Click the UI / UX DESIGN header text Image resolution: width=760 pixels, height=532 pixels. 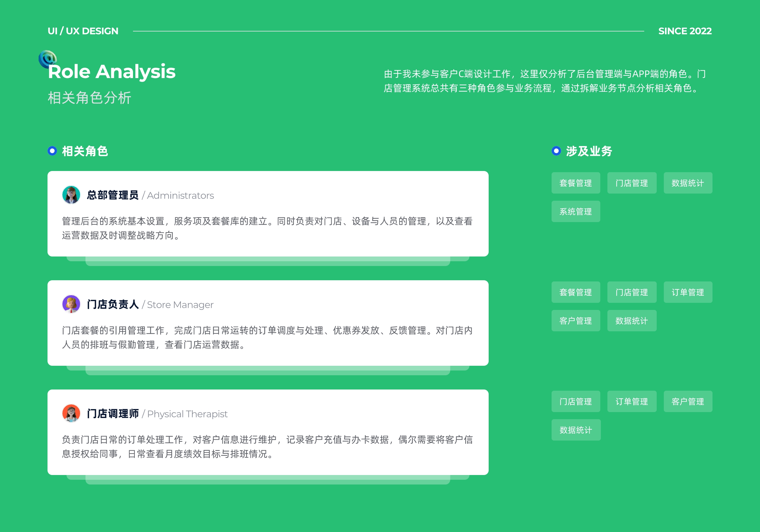(x=83, y=31)
